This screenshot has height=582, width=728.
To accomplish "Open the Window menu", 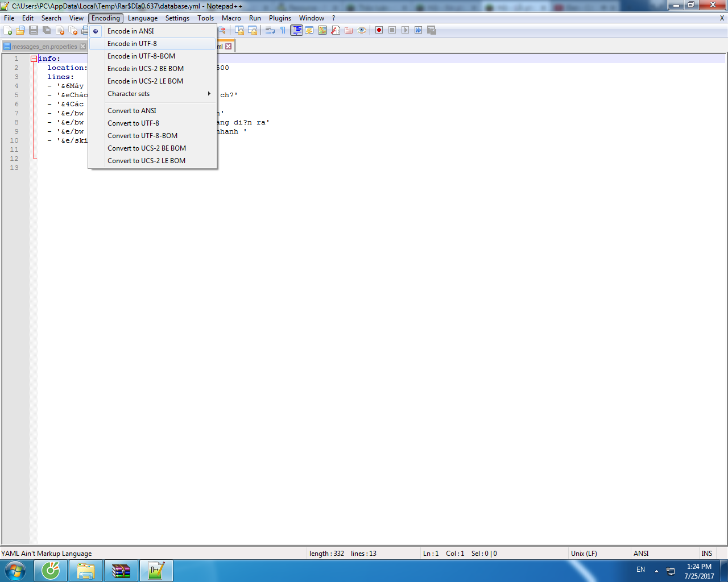I will (312, 18).
